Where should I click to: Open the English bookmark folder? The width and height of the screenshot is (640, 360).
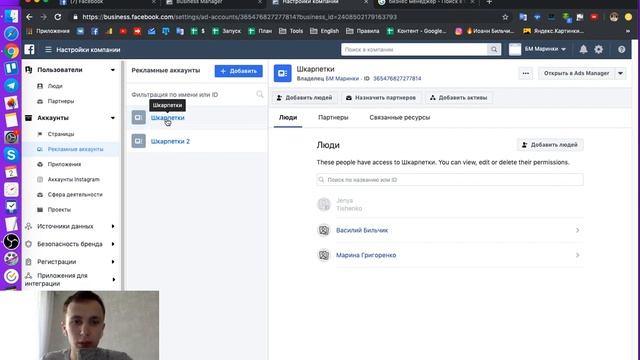(x=324, y=31)
